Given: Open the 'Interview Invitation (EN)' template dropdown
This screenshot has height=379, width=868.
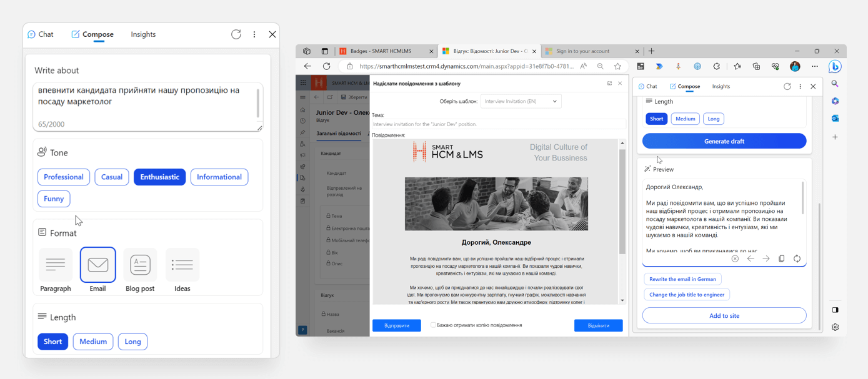Looking at the screenshot, I should click(521, 101).
